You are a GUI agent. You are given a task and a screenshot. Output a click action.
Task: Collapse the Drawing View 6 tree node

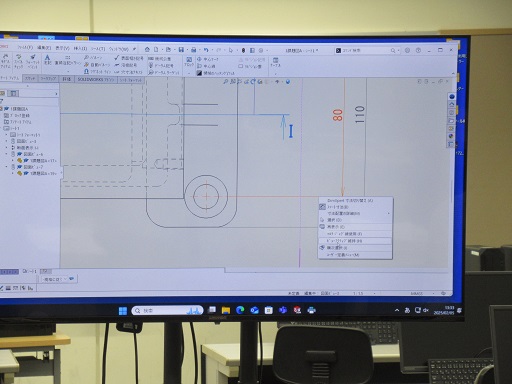click(7, 154)
